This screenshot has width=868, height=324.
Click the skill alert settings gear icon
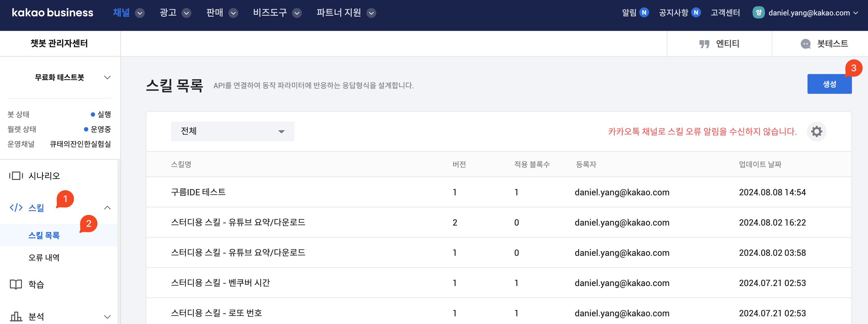816,131
